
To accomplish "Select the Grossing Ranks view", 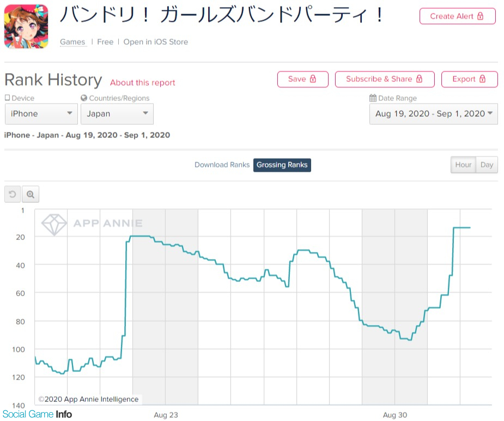I will click(282, 165).
